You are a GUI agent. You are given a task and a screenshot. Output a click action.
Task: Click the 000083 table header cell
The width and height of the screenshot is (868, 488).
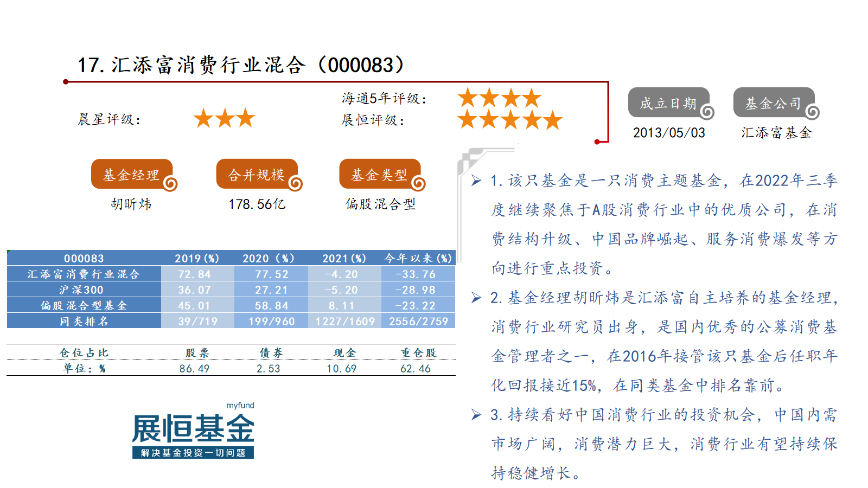(84, 258)
